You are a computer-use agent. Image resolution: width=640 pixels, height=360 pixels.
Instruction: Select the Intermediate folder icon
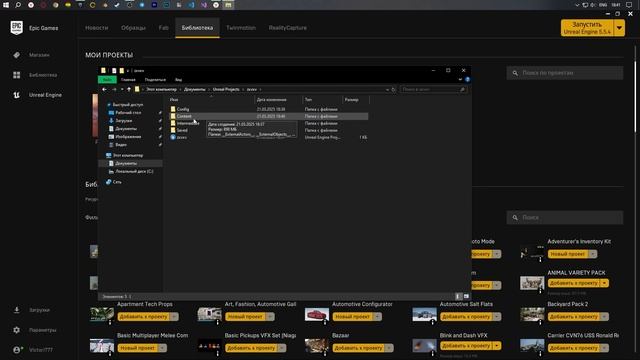[x=173, y=123]
